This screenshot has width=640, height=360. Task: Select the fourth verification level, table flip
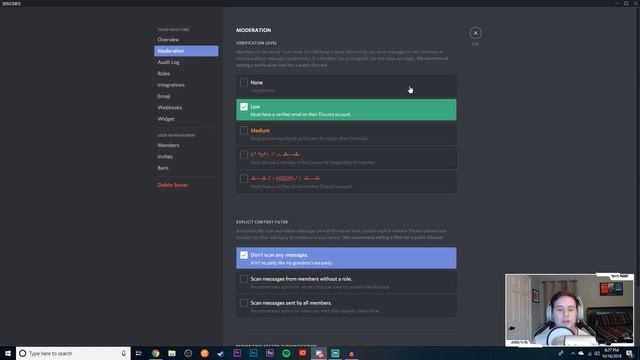pos(244,155)
